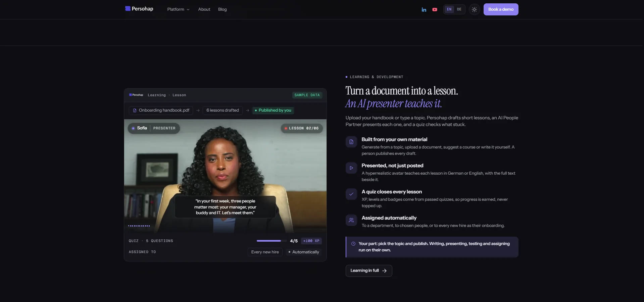The width and height of the screenshot is (644, 302).
Task: Click the LESSON 02/06 indicator
Action: [x=302, y=128]
